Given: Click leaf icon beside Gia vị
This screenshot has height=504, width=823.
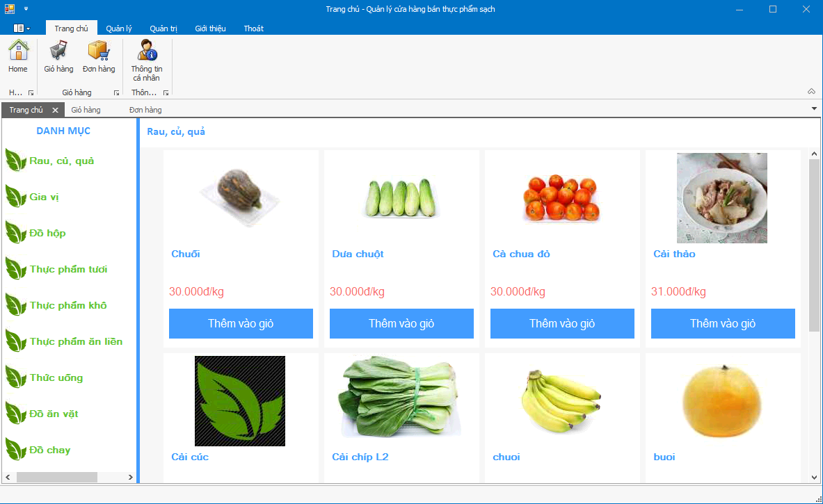Looking at the screenshot, I should coord(16,197).
